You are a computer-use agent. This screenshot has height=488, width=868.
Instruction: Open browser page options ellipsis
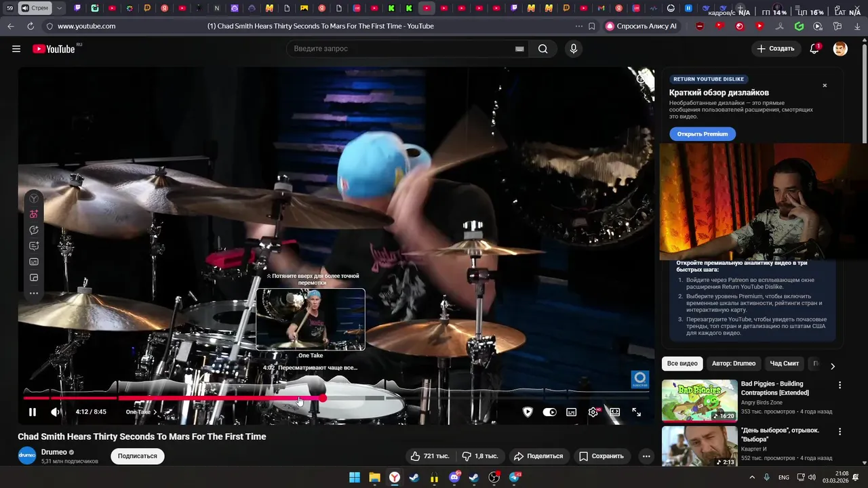click(578, 26)
